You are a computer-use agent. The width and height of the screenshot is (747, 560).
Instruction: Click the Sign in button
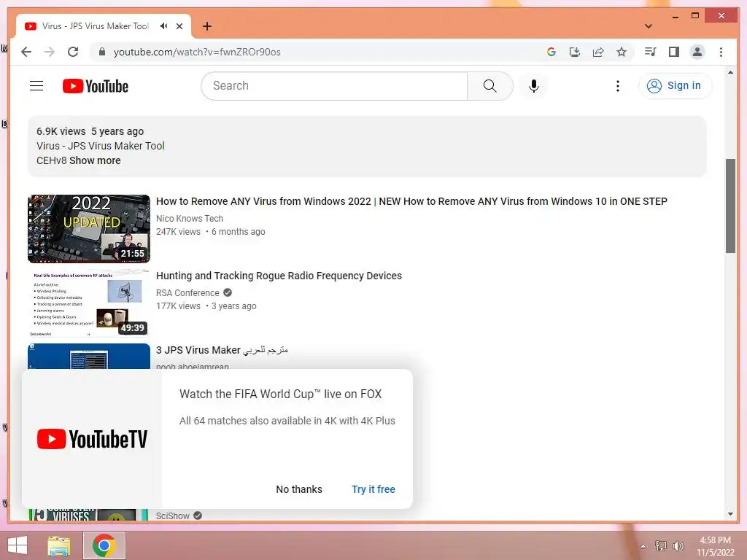pyautogui.click(x=675, y=86)
